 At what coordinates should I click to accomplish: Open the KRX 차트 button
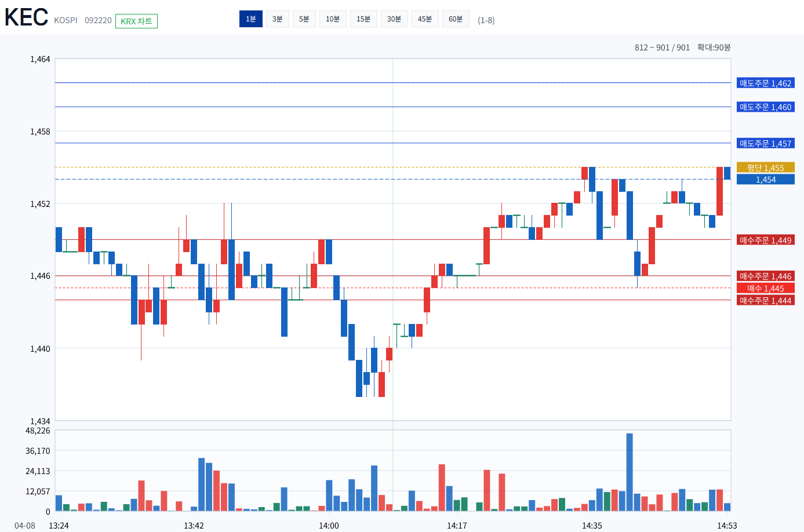click(x=136, y=21)
